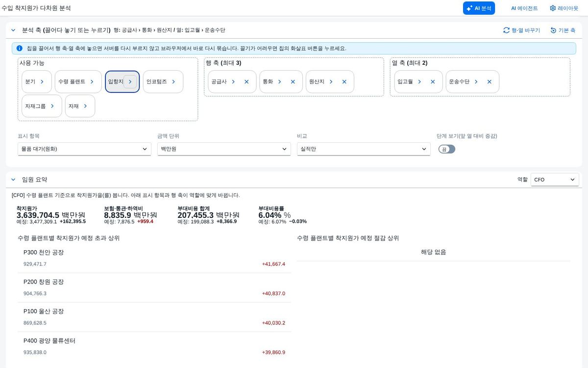
Task: Click 부대비용 합계 value 207,455.3
Action: click(x=196, y=215)
